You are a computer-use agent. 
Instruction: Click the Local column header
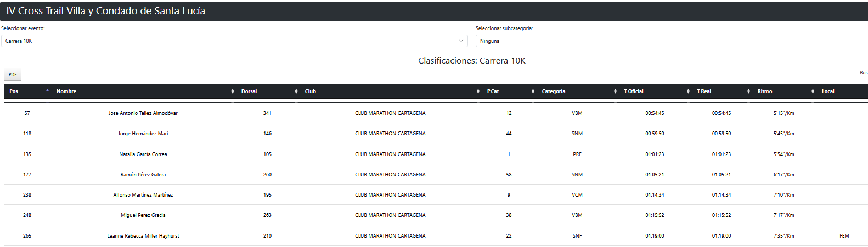(827, 91)
